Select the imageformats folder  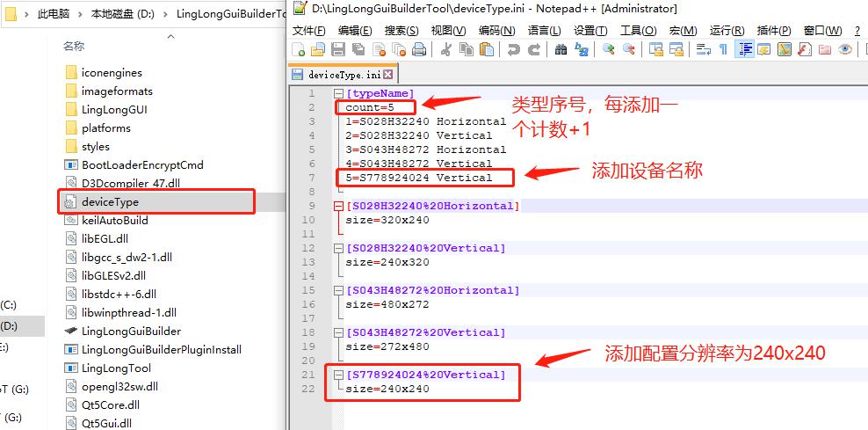117,91
